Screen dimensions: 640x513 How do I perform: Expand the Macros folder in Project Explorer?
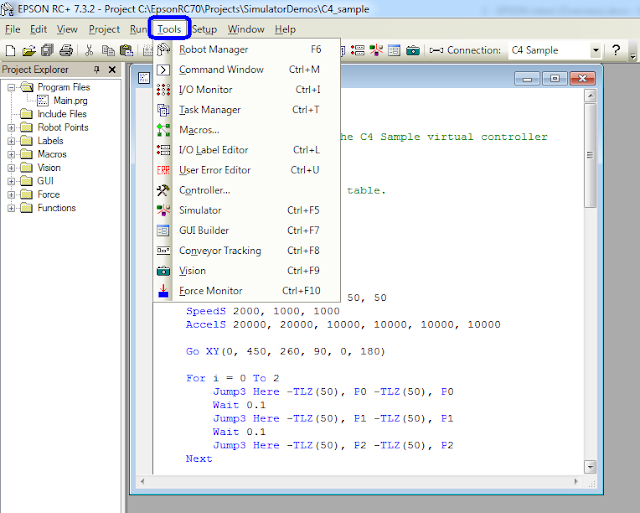[x=11, y=155]
